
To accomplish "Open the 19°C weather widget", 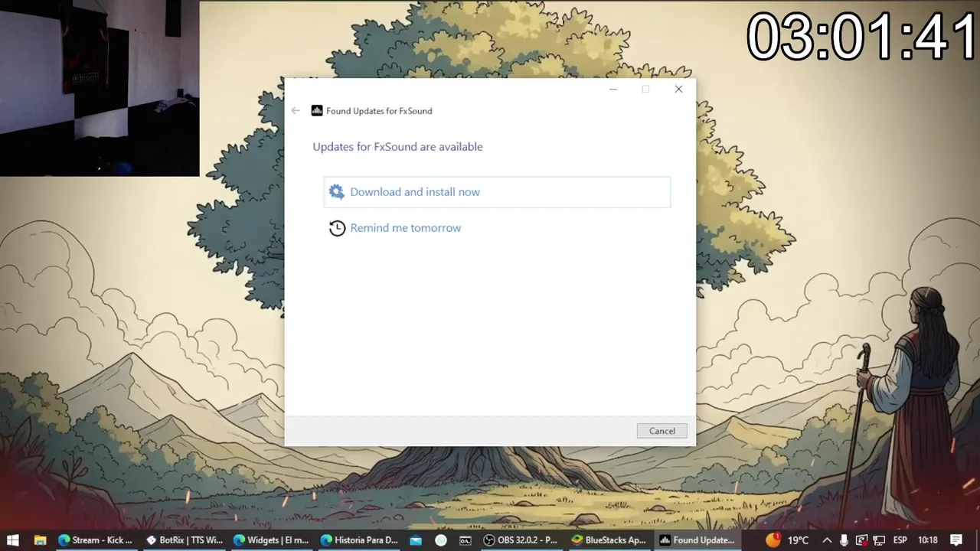I will [x=787, y=540].
